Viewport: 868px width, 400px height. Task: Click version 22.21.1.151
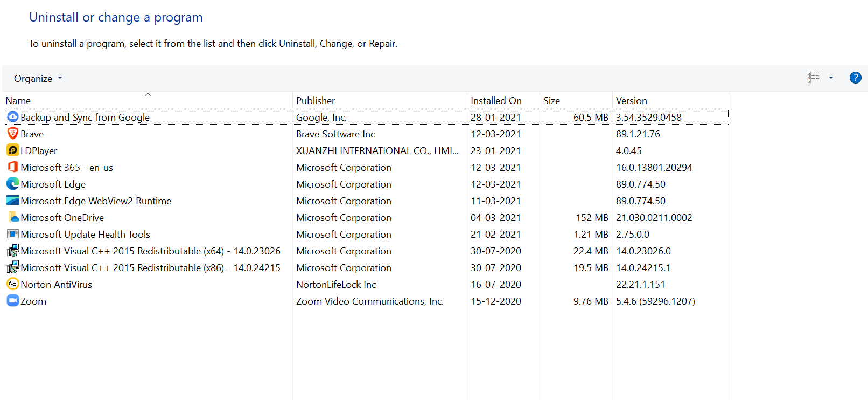click(641, 285)
